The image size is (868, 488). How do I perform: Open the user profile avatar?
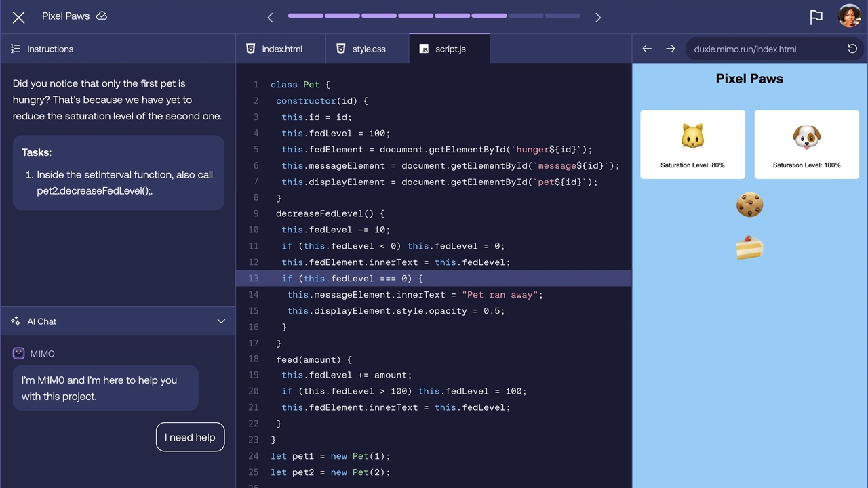[x=849, y=16]
